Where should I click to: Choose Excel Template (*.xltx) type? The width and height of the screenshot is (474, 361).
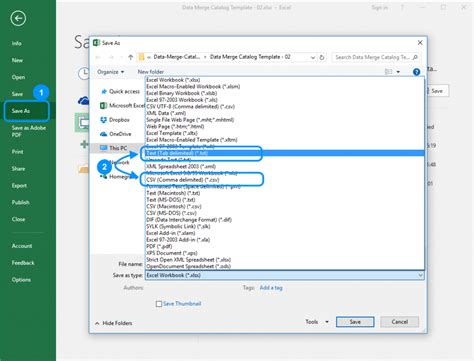pos(285,133)
